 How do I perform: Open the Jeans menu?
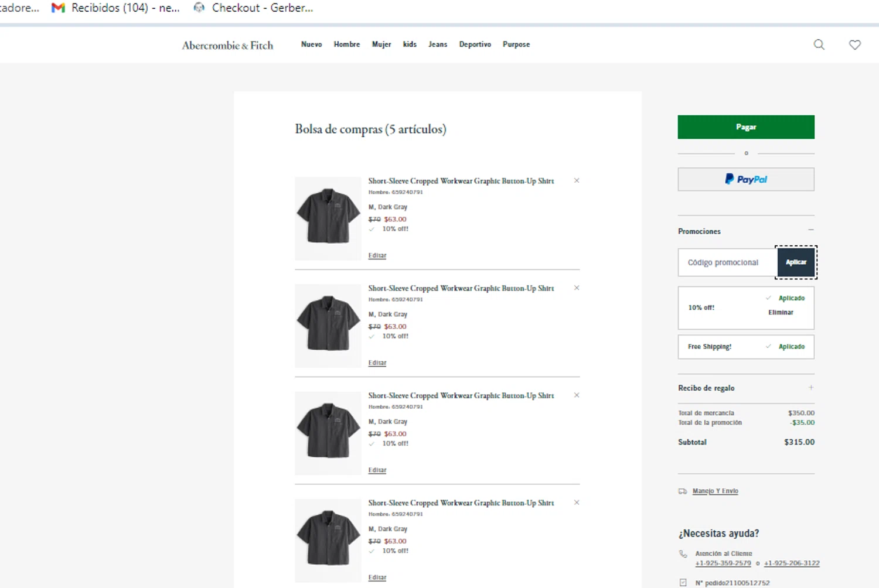(x=438, y=45)
